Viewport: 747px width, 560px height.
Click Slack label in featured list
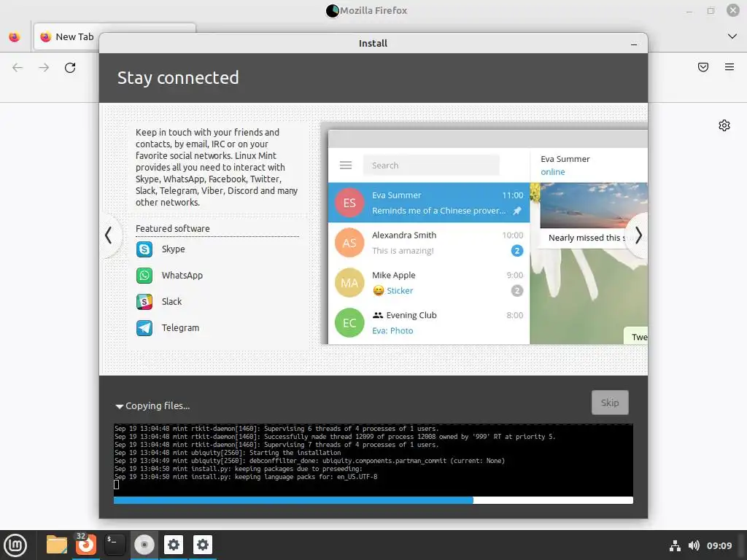pos(171,301)
